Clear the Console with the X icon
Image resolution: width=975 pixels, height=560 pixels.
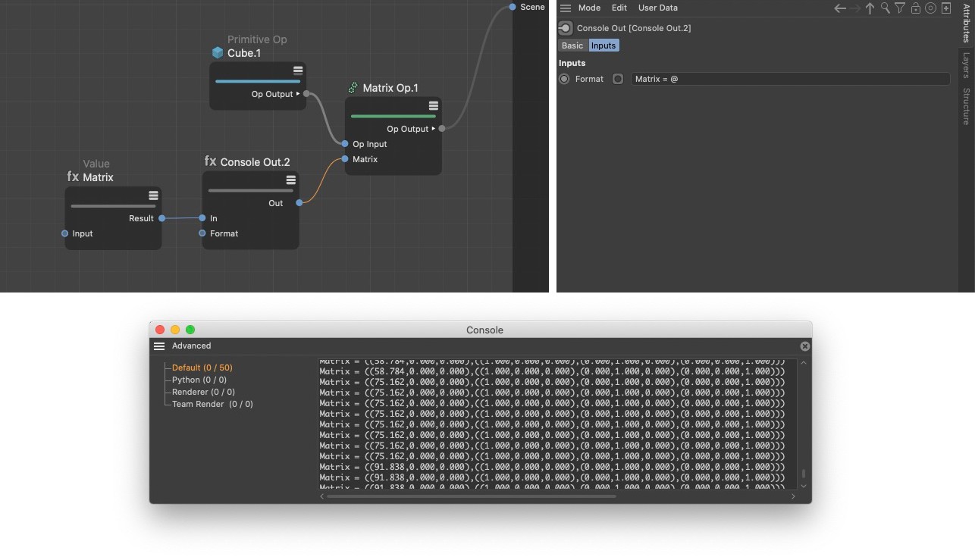[805, 346]
